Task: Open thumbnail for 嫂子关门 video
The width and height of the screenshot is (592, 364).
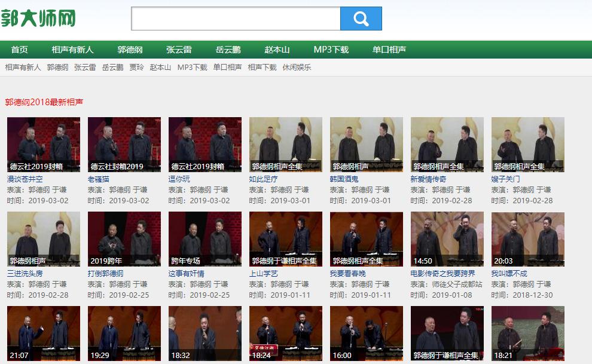Action: pos(528,145)
